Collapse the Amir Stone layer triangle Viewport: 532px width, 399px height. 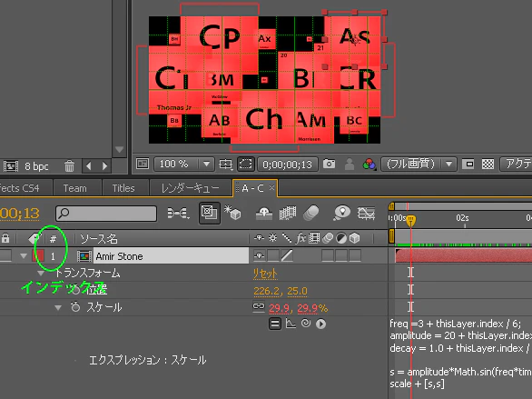tap(24, 256)
